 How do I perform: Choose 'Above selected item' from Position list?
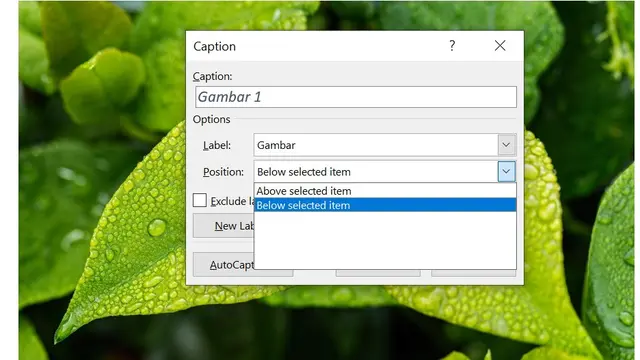point(385,191)
